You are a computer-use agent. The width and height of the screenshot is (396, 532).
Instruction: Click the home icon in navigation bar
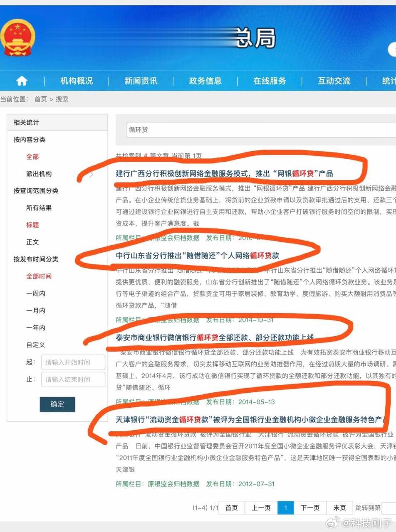tap(22, 81)
